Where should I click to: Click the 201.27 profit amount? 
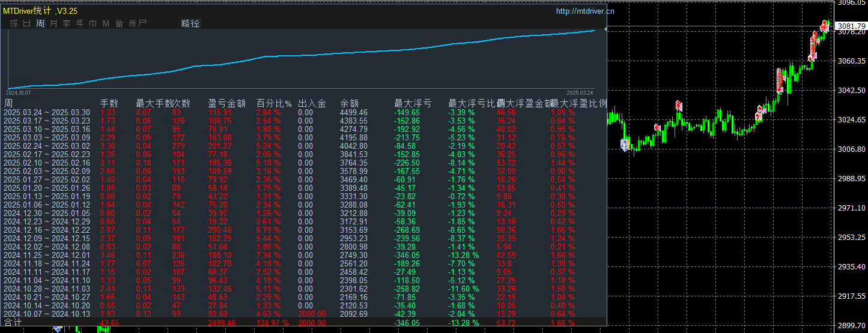coord(220,146)
